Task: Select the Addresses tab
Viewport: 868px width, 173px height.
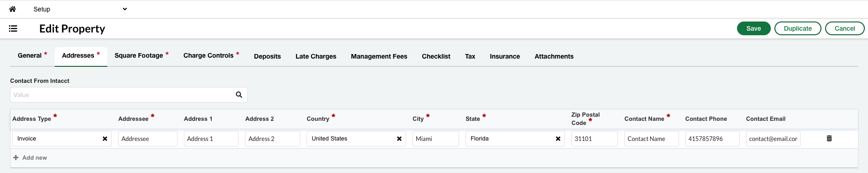Action: [81, 56]
